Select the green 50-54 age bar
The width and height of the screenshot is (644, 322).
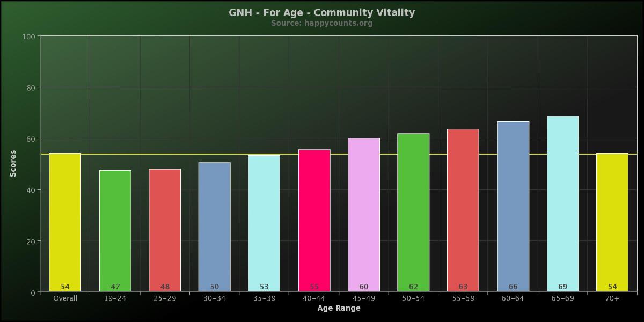click(413, 211)
